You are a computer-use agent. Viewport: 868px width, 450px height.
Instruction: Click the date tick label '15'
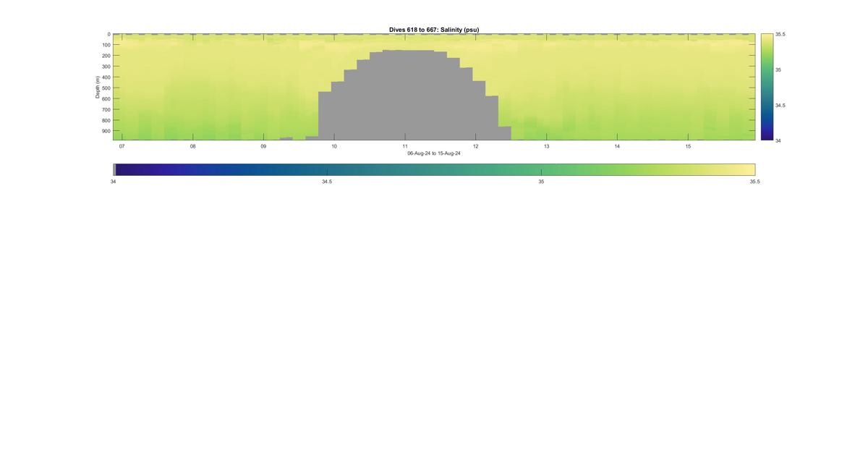[688, 146]
